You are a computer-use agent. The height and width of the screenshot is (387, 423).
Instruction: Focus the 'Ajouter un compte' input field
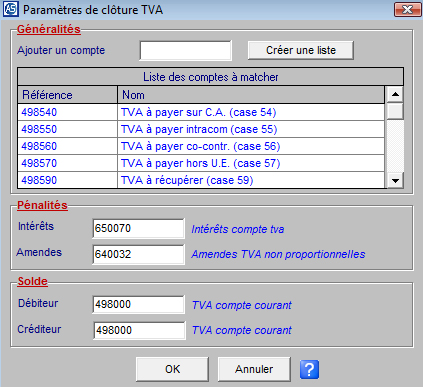tap(186, 51)
